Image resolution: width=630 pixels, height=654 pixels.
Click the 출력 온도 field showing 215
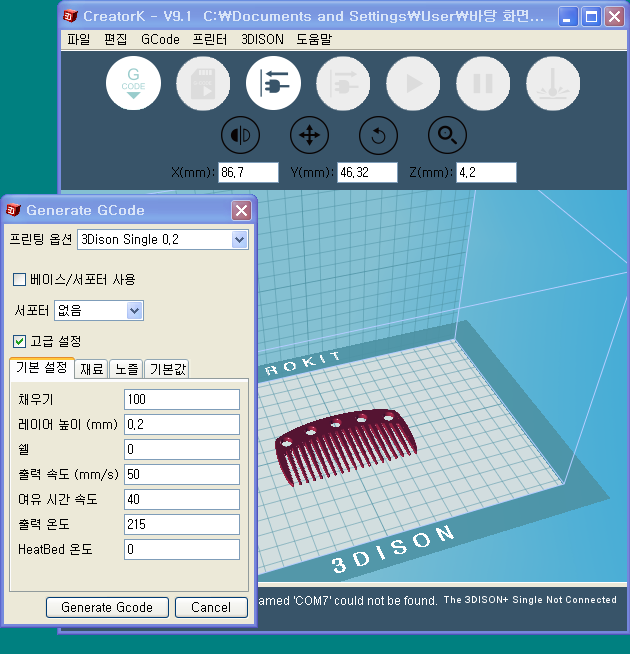(182, 524)
